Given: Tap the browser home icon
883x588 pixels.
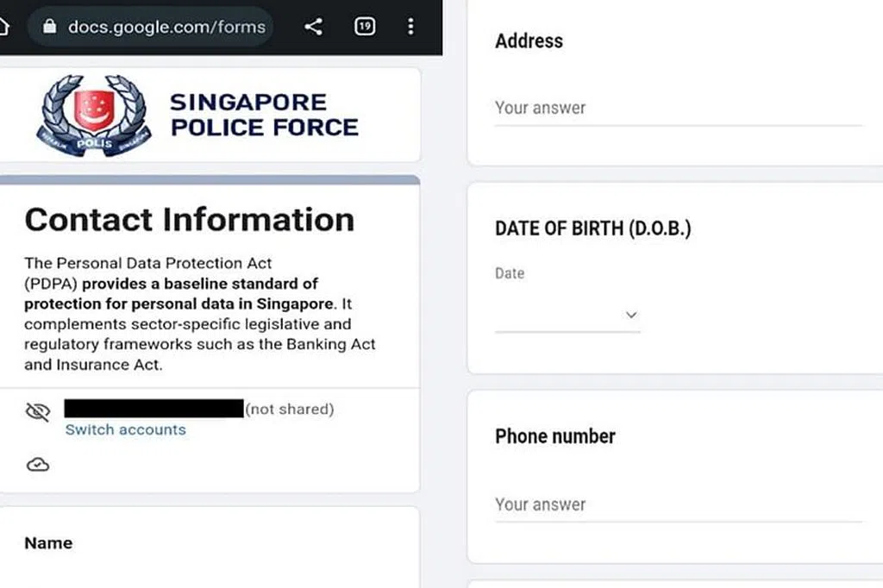Looking at the screenshot, I should click(4, 26).
